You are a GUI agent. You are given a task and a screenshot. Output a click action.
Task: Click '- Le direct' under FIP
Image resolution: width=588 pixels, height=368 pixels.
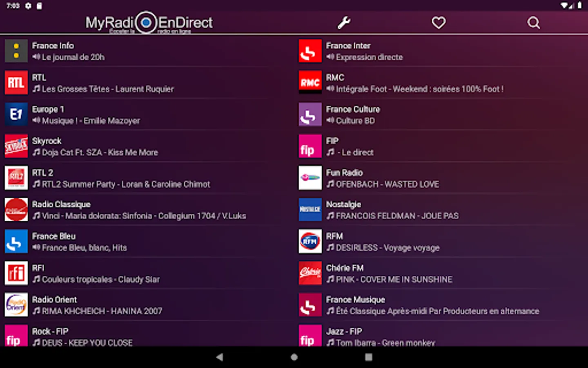pos(356,153)
